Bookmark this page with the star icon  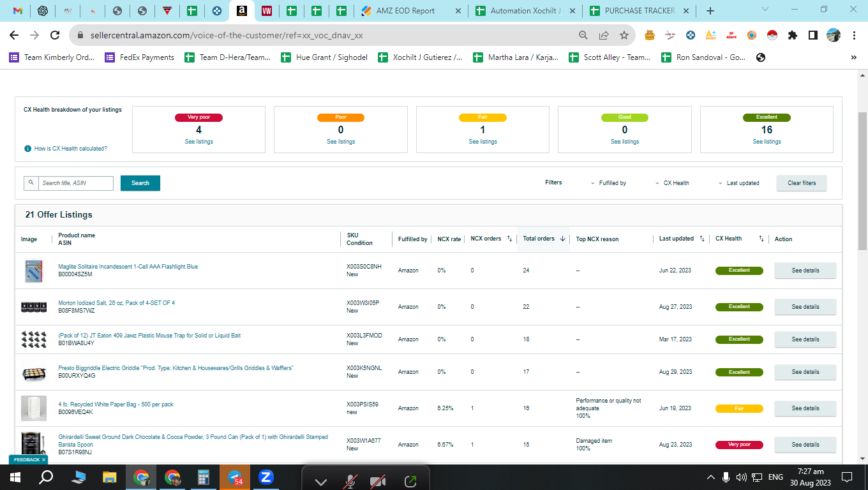624,36
